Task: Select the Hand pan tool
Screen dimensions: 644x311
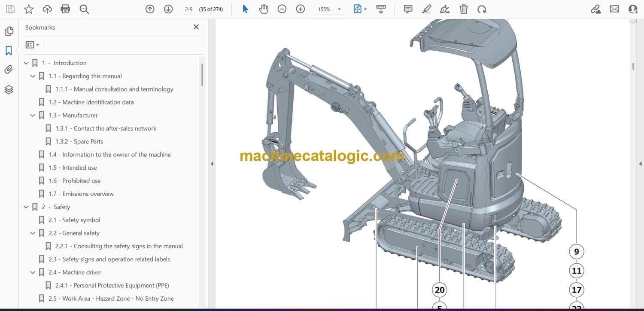Action: [264, 9]
